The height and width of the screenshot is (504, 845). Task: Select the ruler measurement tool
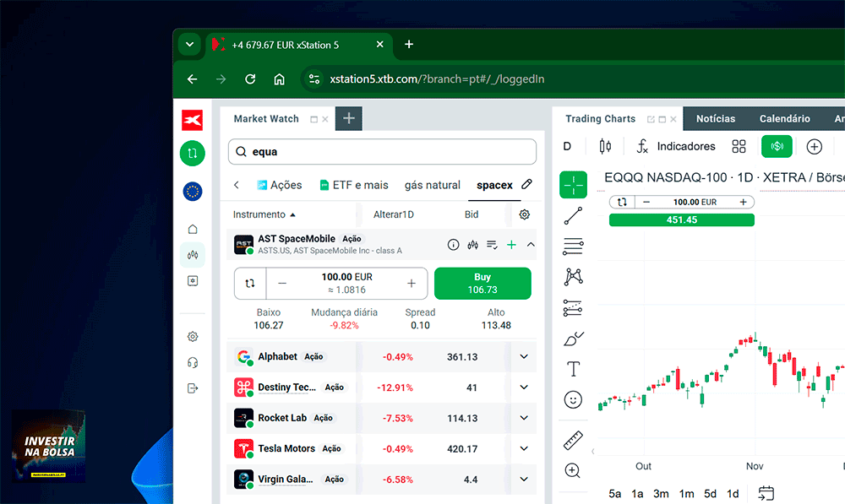click(573, 441)
